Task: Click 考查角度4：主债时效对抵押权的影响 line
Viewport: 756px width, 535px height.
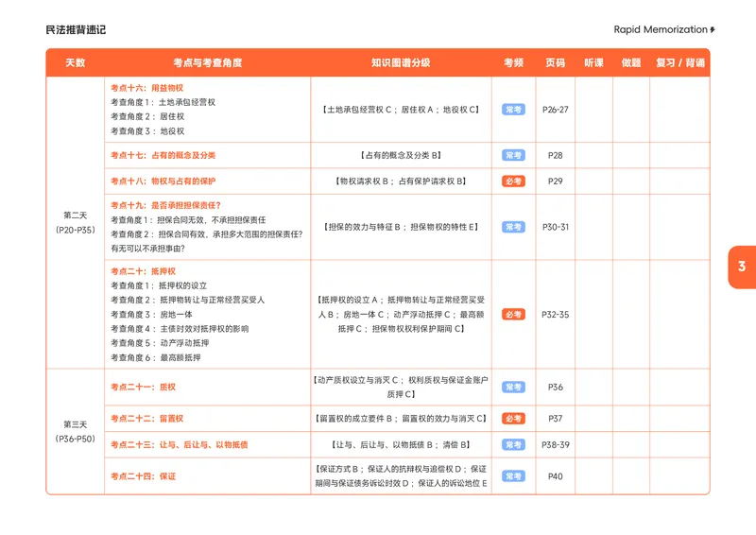Action: (x=180, y=329)
